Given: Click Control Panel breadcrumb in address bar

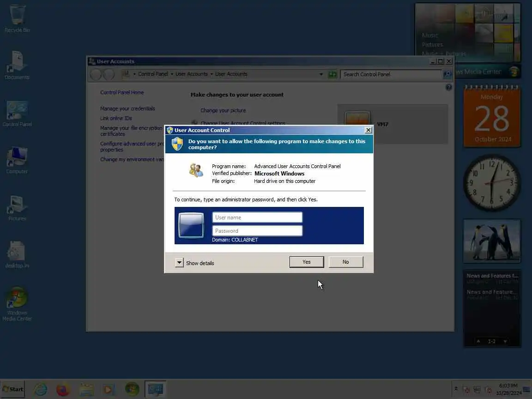Looking at the screenshot, I should [153, 74].
